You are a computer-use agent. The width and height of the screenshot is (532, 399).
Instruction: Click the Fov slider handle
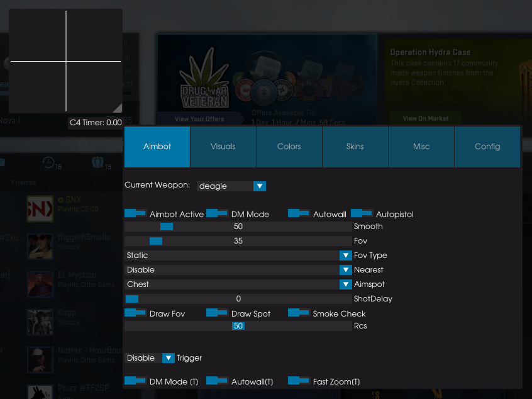point(156,241)
